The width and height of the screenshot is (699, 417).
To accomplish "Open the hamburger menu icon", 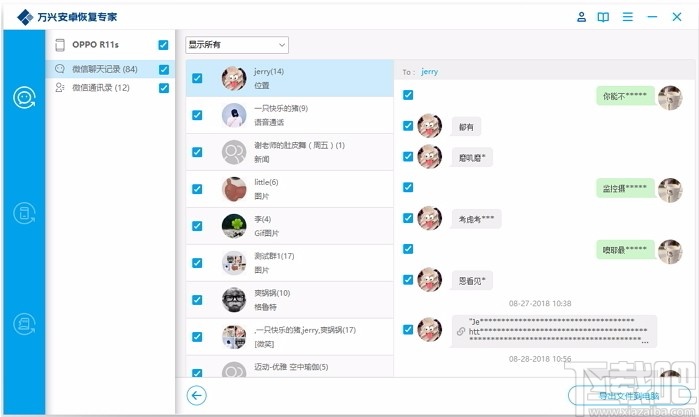I will click(x=628, y=17).
